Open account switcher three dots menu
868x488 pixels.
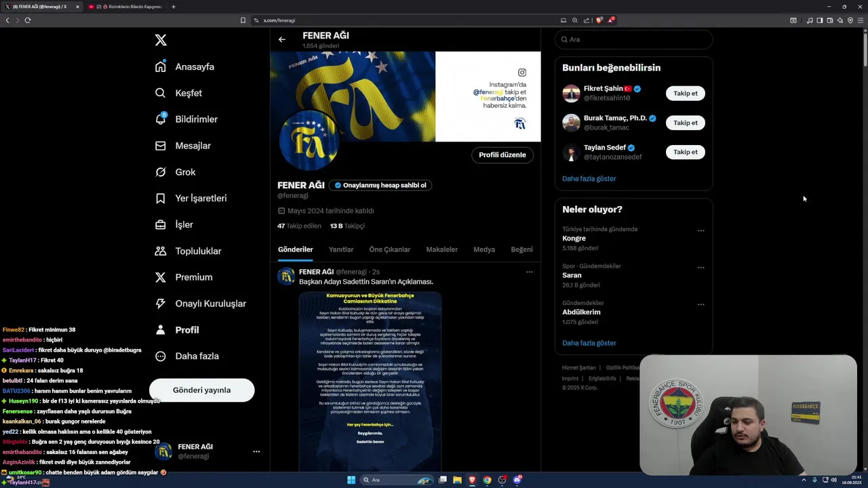(x=256, y=451)
